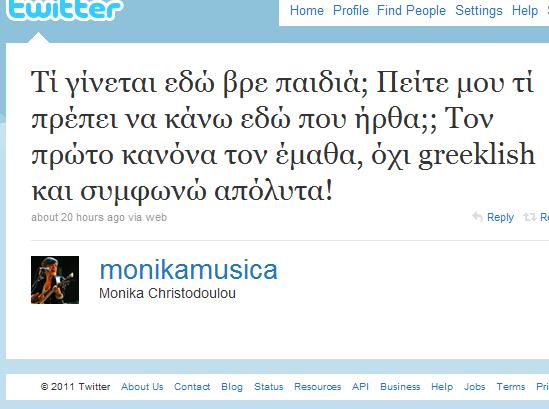549x409 pixels.
Task: Visit the Blog footer link
Action: (x=232, y=387)
